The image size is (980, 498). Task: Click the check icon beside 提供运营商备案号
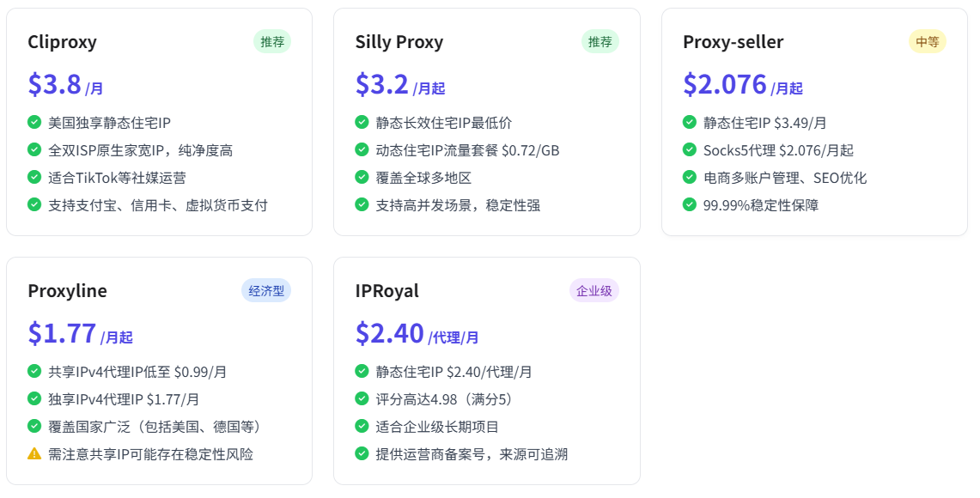pyautogui.click(x=362, y=453)
